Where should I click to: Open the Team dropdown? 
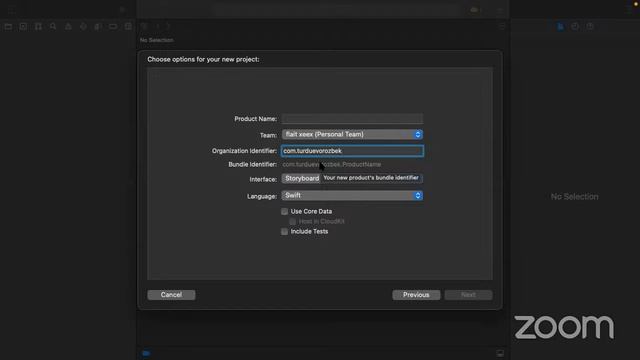pyautogui.click(x=352, y=134)
